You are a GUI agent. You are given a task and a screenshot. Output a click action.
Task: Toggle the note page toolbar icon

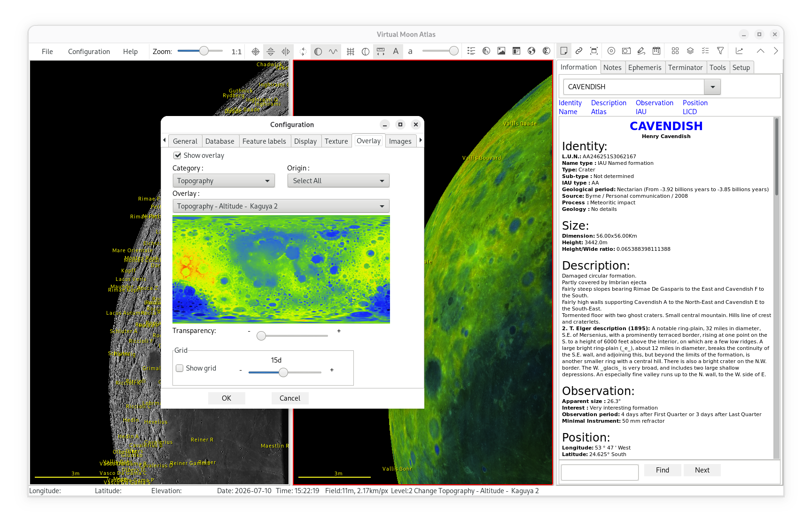coord(564,51)
